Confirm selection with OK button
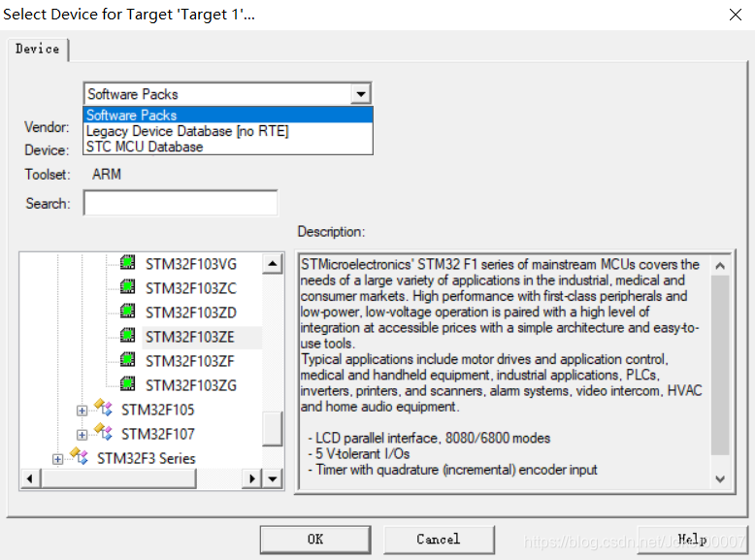 pyautogui.click(x=315, y=540)
